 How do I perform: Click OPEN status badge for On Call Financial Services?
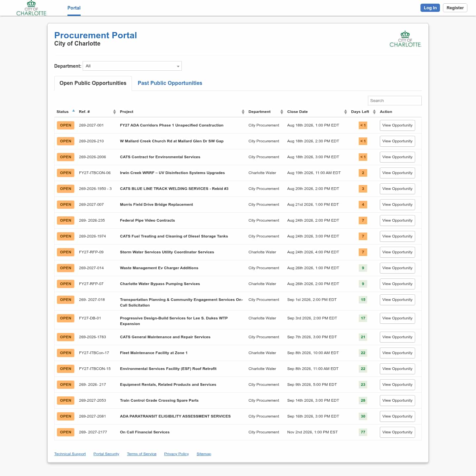coord(65,432)
